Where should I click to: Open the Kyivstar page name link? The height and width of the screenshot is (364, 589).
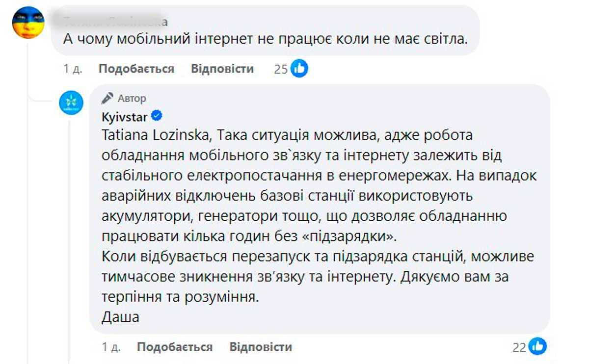pos(125,117)
